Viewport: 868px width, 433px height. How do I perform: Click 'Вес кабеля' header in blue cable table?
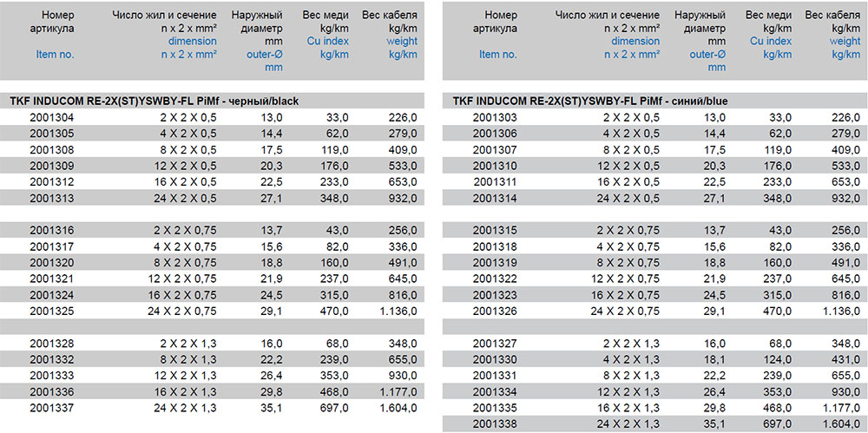click(832, 15)
